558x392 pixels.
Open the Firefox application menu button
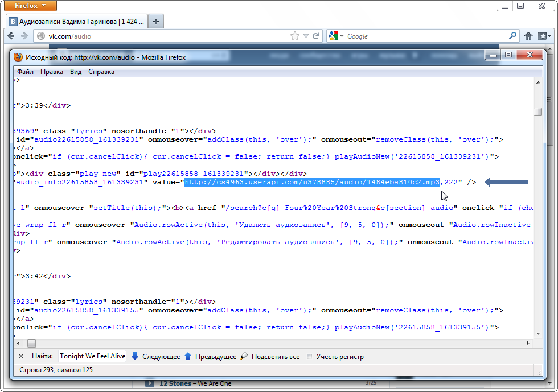pyautogui.click(x=31, y=6)
